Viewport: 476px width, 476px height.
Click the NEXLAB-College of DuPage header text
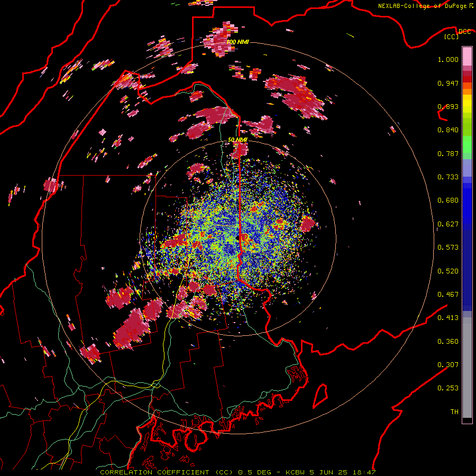click(x=425, y=6)
